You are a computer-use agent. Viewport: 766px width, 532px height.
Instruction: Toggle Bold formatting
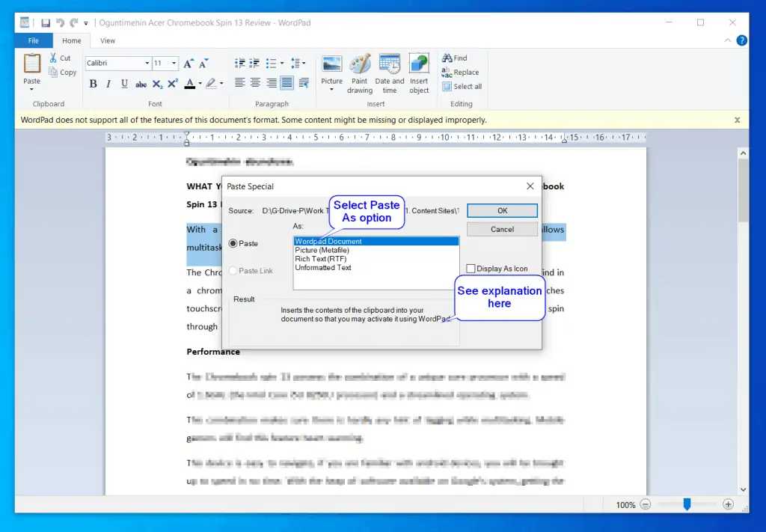pyautogui.click(x=93, y=84)
